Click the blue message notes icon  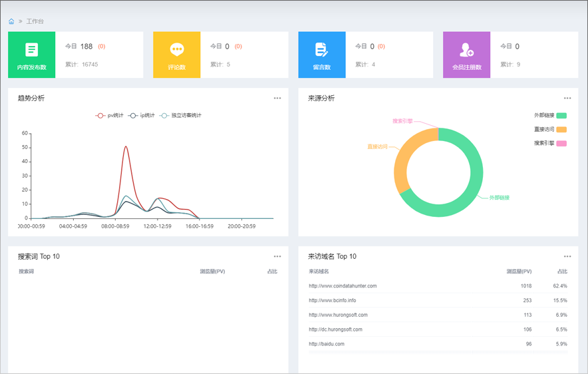point(321,50)
